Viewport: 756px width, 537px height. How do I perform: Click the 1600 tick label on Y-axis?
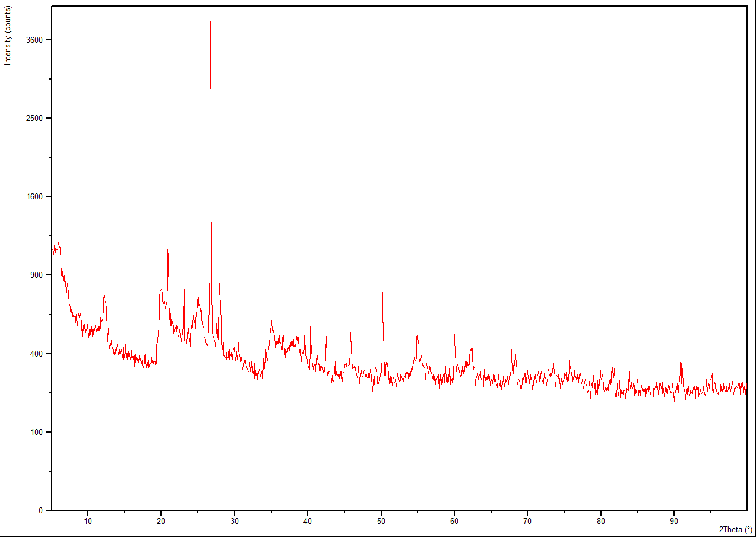[36, 196]
